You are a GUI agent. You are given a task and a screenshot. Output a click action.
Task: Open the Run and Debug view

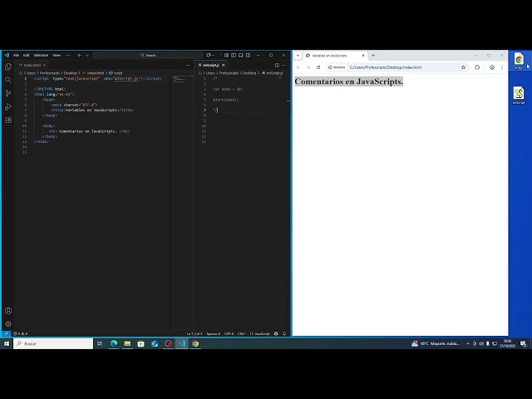pos(8,106)
